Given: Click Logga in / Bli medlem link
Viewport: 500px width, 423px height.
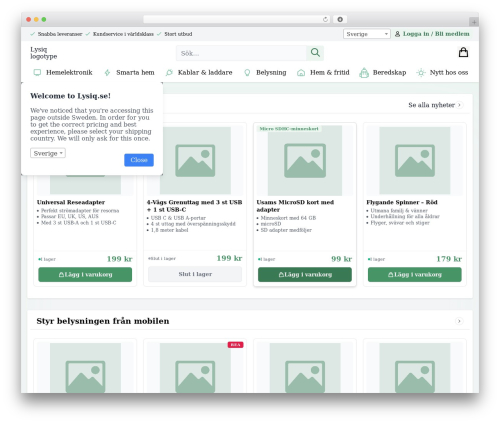Looking at the screenshot, I should click(x=436, y=34).
